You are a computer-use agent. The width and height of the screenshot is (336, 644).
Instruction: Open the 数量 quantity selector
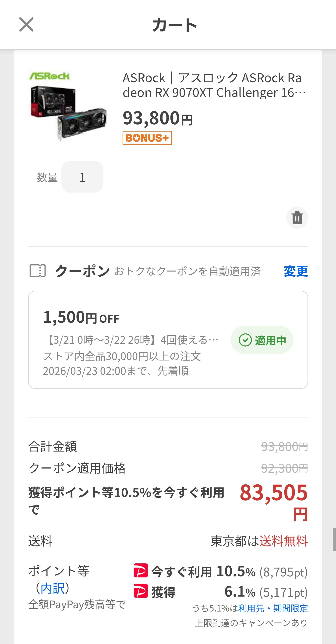coord(82,177)
